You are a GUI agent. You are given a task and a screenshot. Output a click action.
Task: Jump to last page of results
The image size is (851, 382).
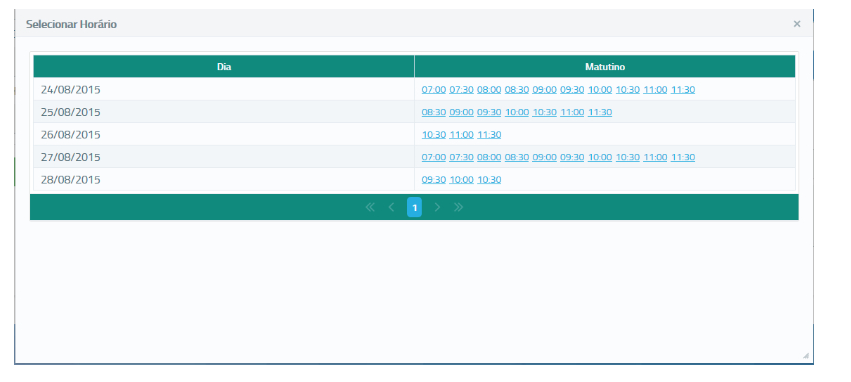[459, 207]
